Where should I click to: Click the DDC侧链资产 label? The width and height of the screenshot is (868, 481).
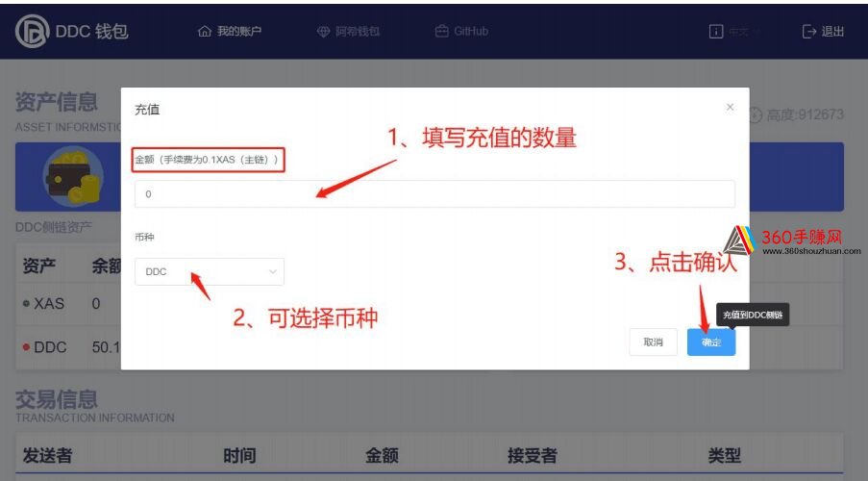tap(54, 227)
